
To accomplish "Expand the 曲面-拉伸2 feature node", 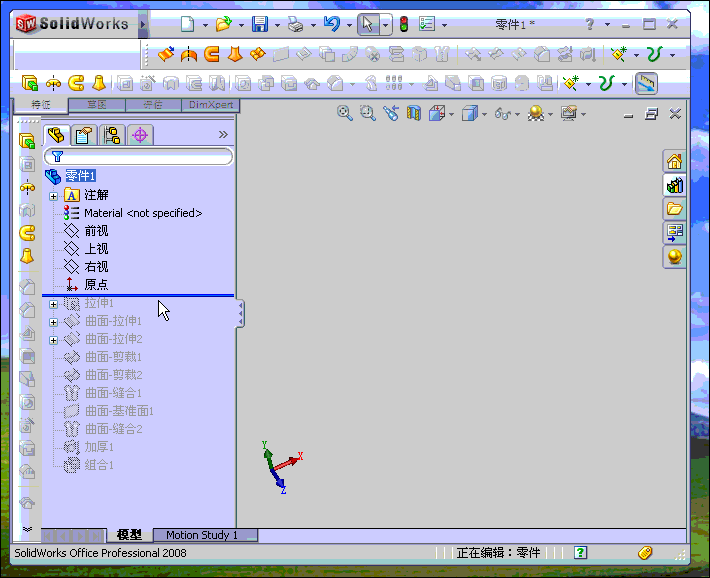I will pos(53,340).
